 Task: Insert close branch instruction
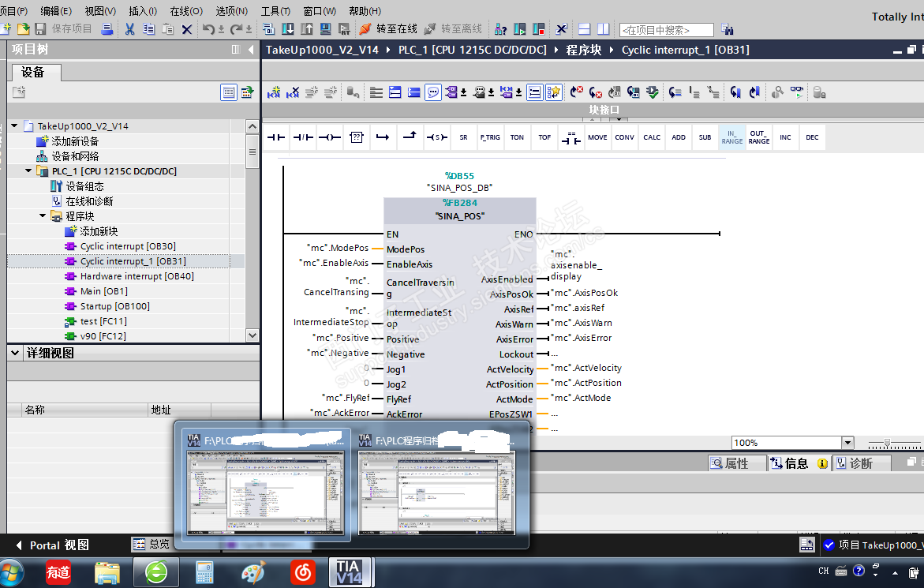tap(410, 137)
